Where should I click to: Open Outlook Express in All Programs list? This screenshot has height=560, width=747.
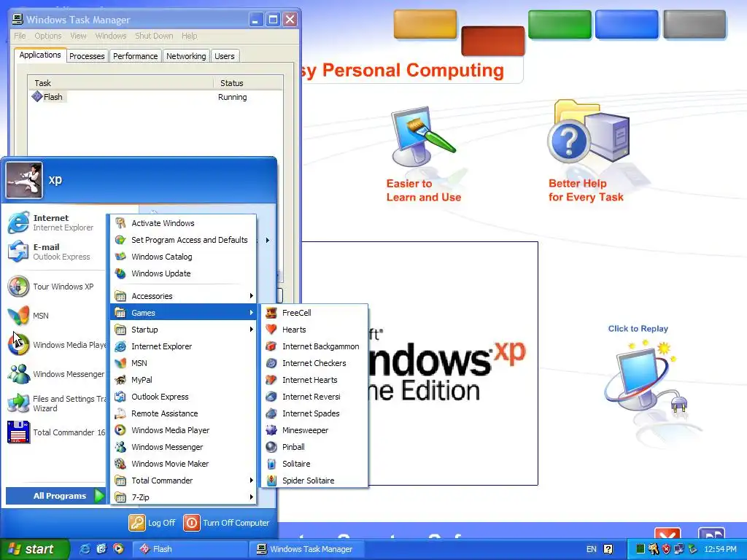[x=183, y=397]
